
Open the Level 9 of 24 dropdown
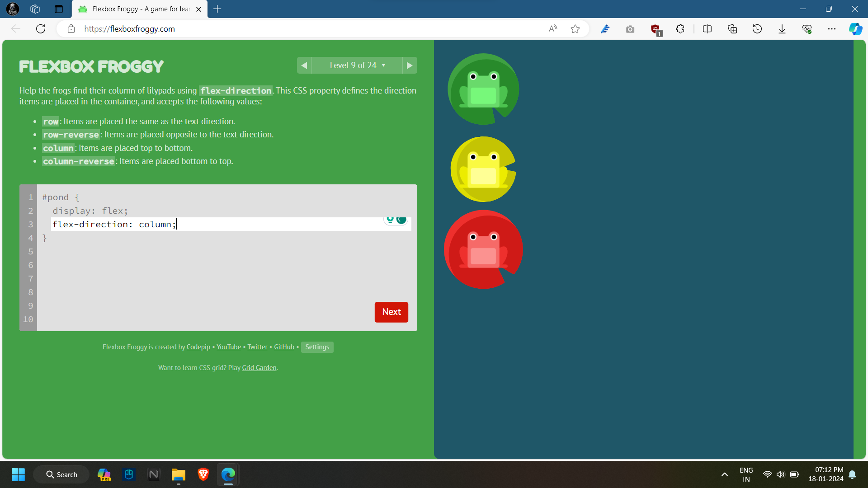(357, 66)
